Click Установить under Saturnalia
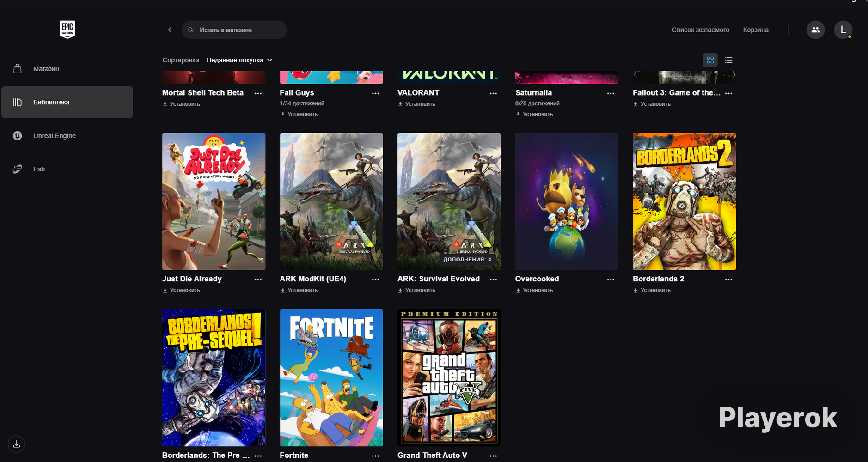The image size is (868, 462). pos(534,114)
